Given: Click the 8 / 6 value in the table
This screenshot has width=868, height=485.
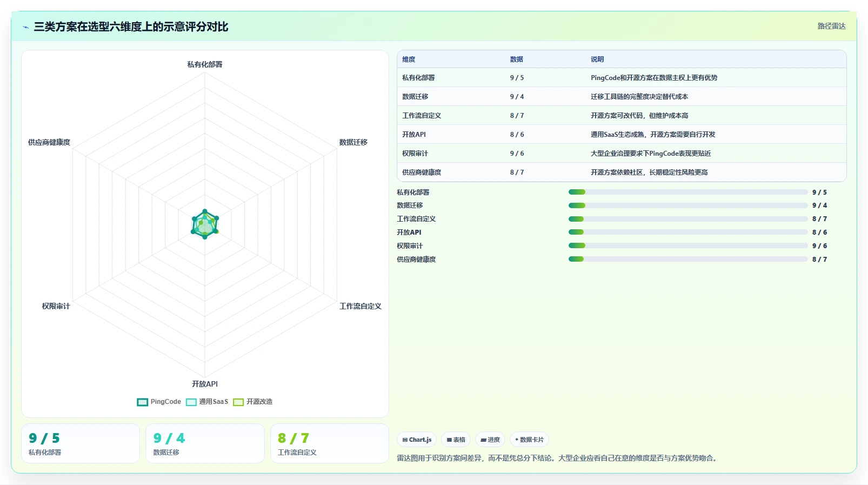Looking at the screenshot, I should click(x=517, y=135).
